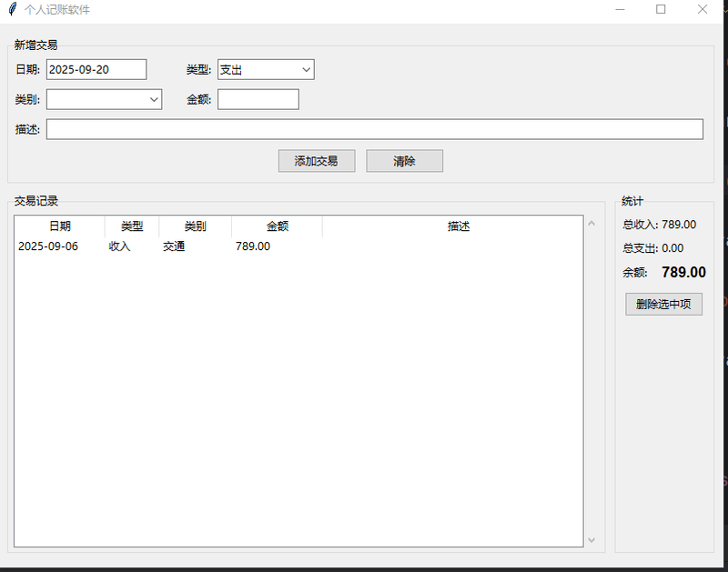Open the 类型 dropdown showing 支出
This screenshot has height=572, width=728.
pyautogui.click(x=266, y=70)
